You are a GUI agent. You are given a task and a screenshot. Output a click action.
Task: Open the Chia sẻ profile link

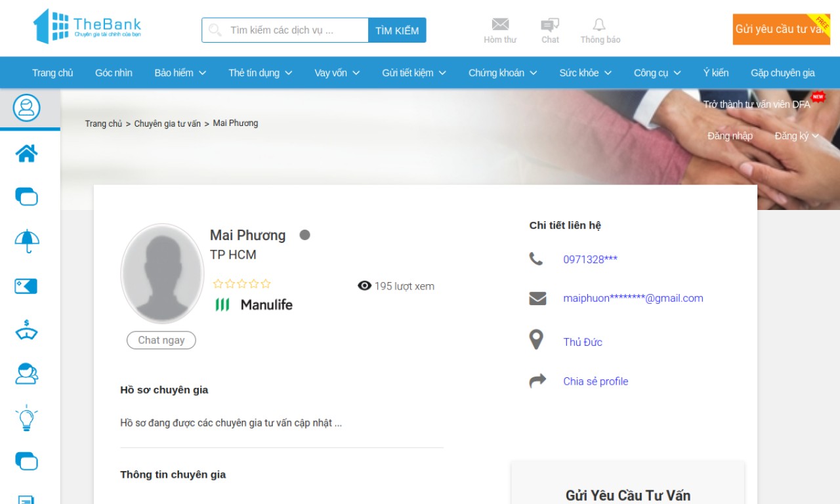[x=596, y=381]
